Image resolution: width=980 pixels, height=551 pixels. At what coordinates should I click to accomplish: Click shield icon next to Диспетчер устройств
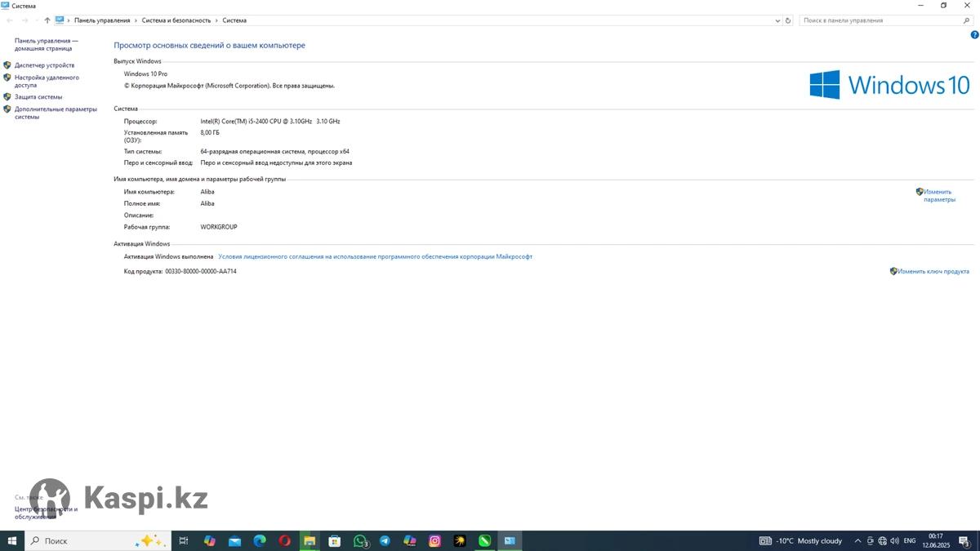coord(7,65)
